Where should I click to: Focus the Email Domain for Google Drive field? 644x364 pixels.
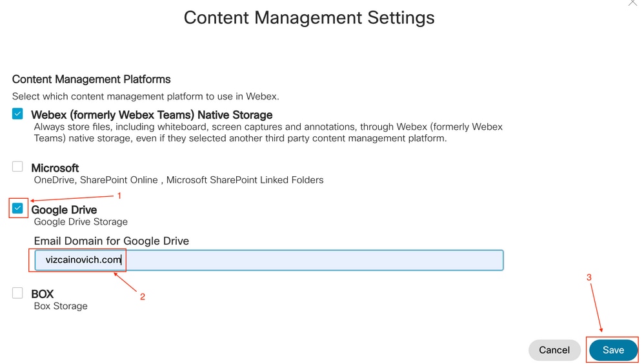[x=269, y=260]
